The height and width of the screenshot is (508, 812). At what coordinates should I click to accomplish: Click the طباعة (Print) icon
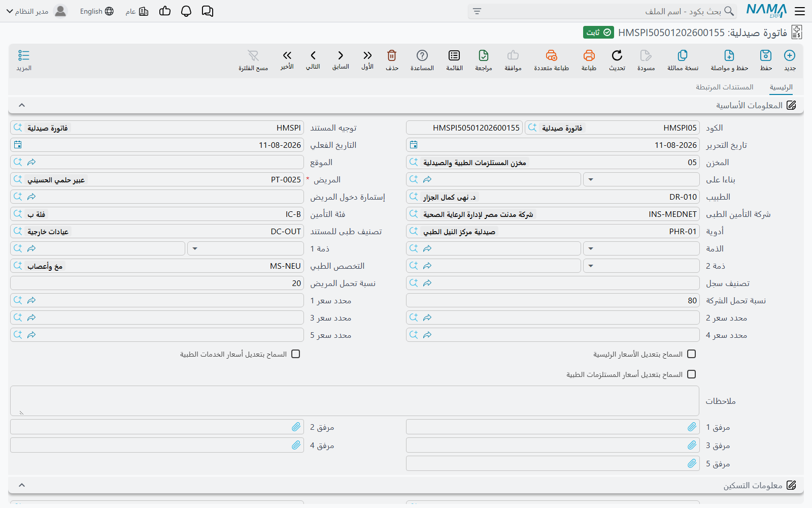pos(589,55)
